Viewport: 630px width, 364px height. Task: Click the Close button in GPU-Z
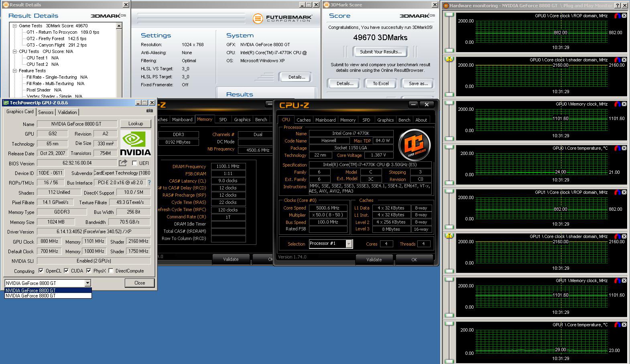pyautogui.click(x=140, y=283)
